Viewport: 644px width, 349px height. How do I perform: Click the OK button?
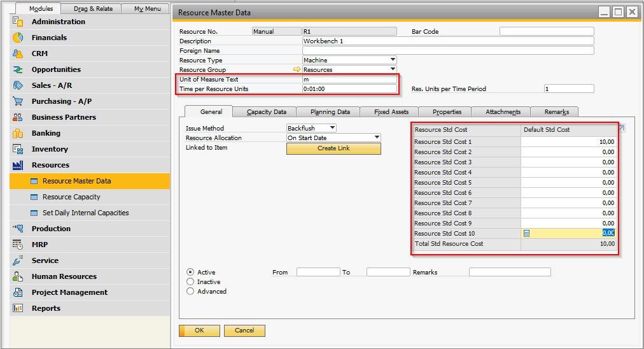pyautogui.click(x=199, y=331)
